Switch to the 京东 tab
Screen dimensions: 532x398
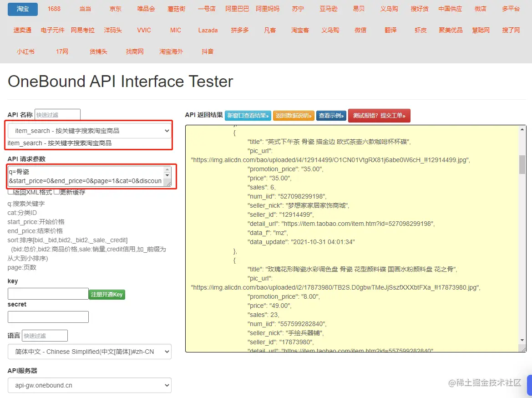pyautogui.click(x=115, y=9)
